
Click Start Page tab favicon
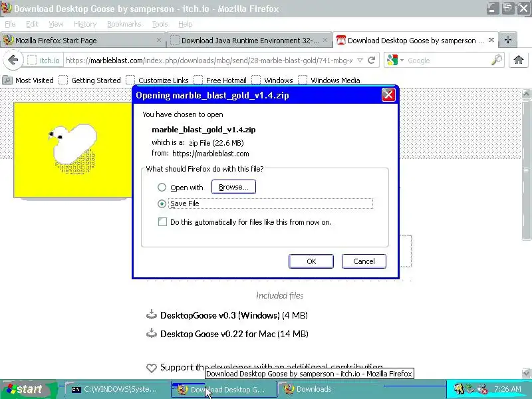pyautogui.click(x=8, y=40)
